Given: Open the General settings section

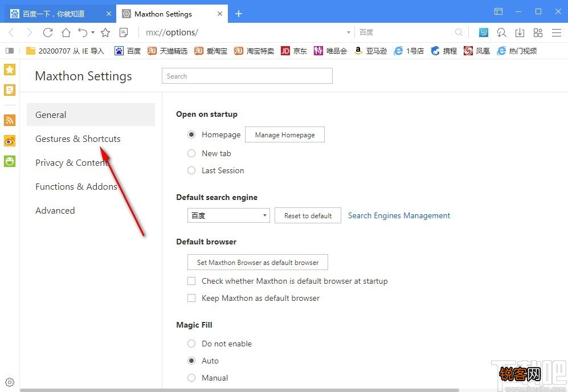Looking at the screenshot, I should pyautogui.click(x=91, y=115).
